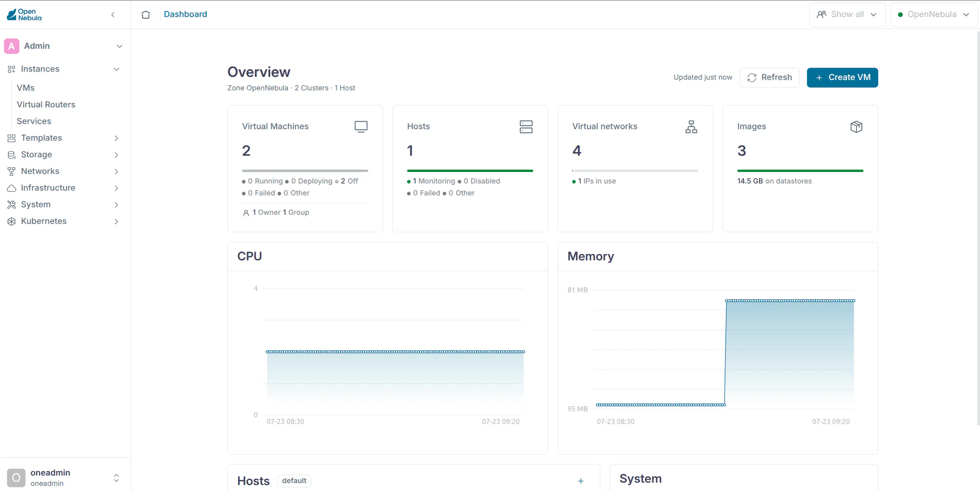Image resolution: width=980 pixels, height=491 pixels.
Task: Click the Images cube icon
Action: 856,127
